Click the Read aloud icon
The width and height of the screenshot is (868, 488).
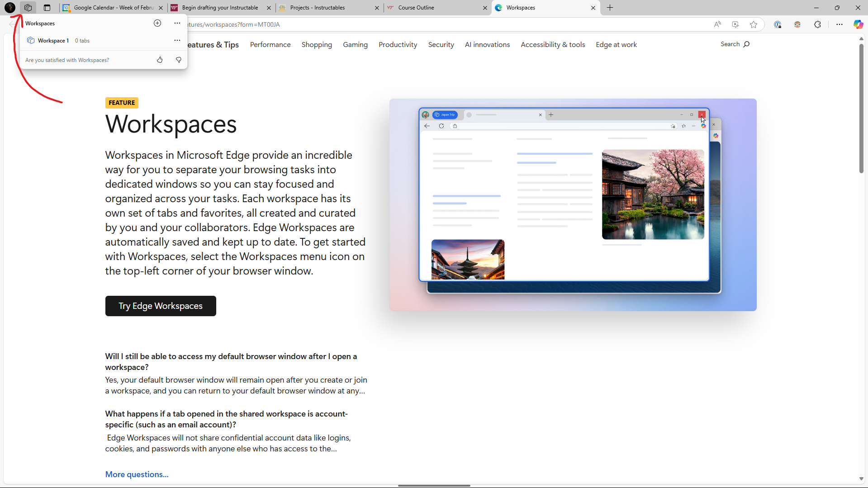(717, 24)
